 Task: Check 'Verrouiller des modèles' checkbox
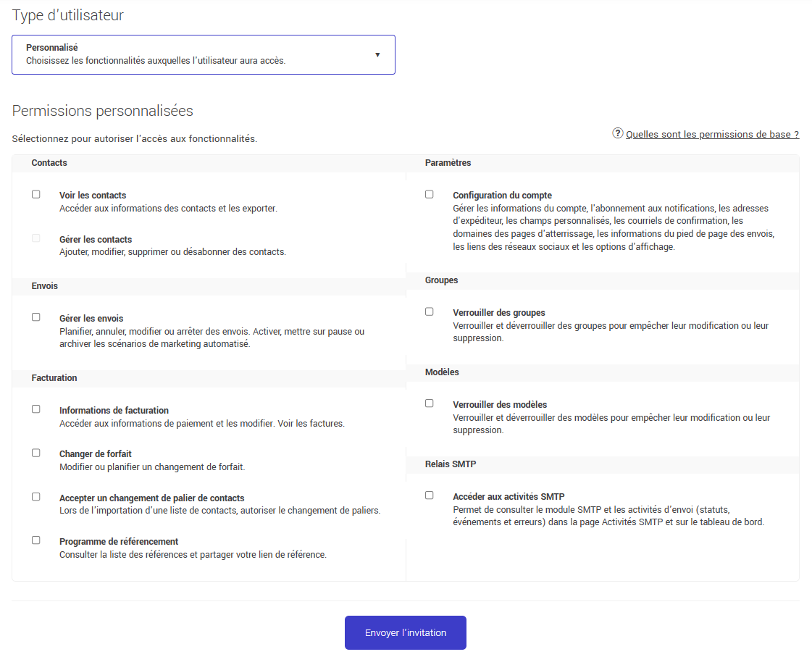click(x=429, y=403)
